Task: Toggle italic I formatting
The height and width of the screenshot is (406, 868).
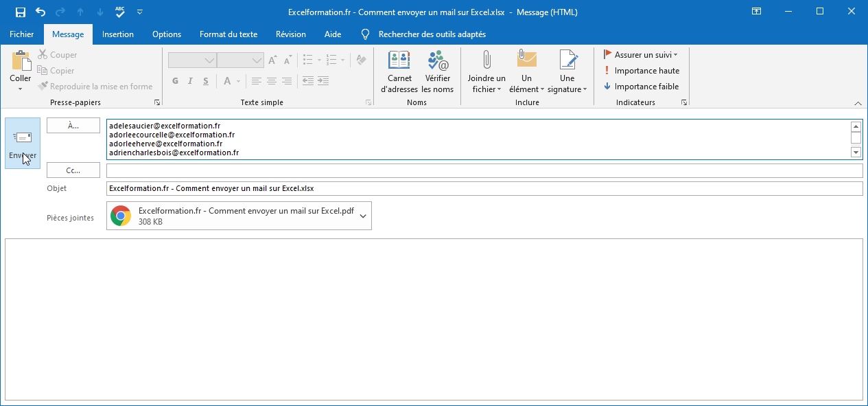Action: point(191,81)
